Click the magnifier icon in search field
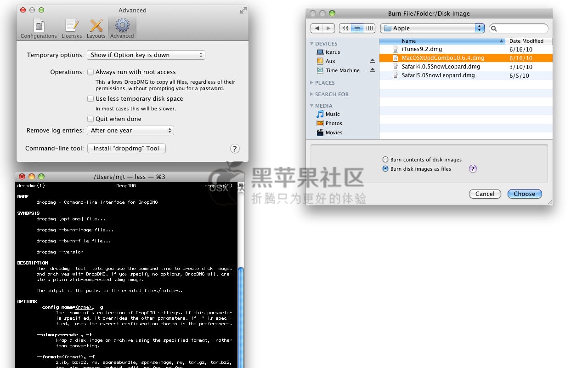588x368 pixels. coord(494,29)
